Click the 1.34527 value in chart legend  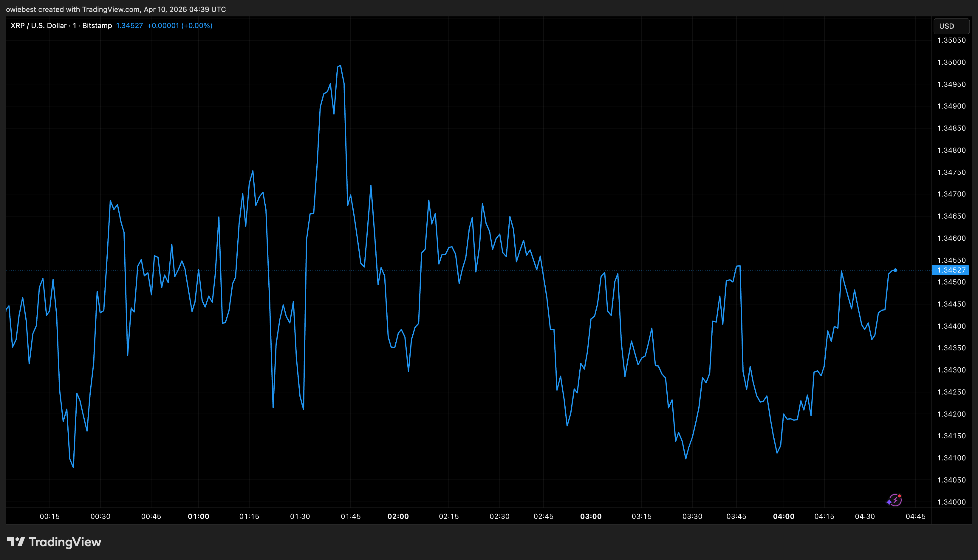point(129,25)
